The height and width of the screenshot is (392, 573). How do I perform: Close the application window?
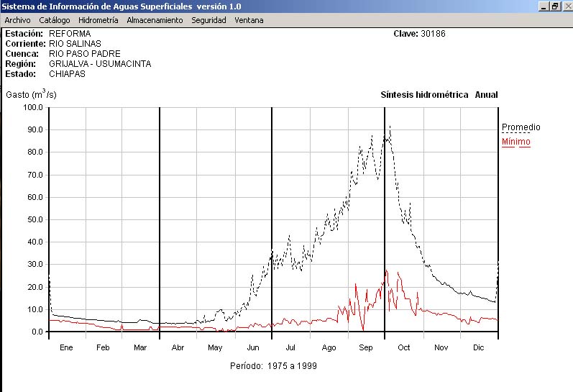566,6
